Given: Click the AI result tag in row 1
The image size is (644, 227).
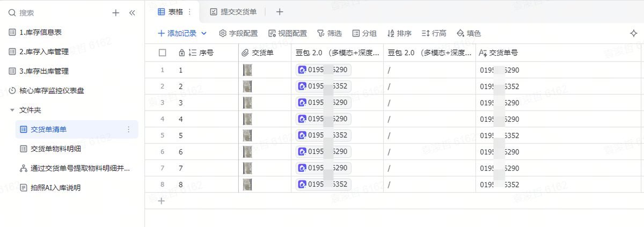Looking at the screenshot, I should (323, 70).
